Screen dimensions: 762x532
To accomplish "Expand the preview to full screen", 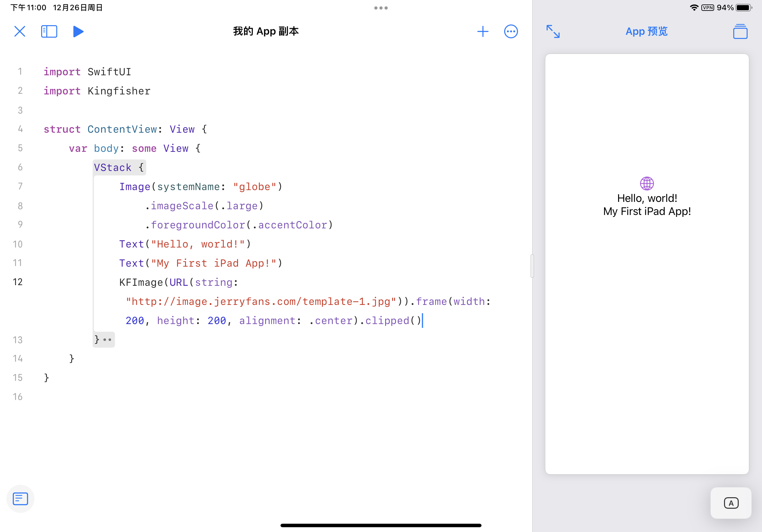I will 553,32.
